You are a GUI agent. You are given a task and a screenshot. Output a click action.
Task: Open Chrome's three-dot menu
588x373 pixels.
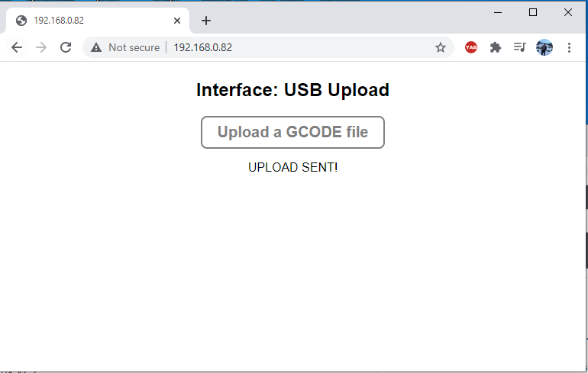click(569, 47)
